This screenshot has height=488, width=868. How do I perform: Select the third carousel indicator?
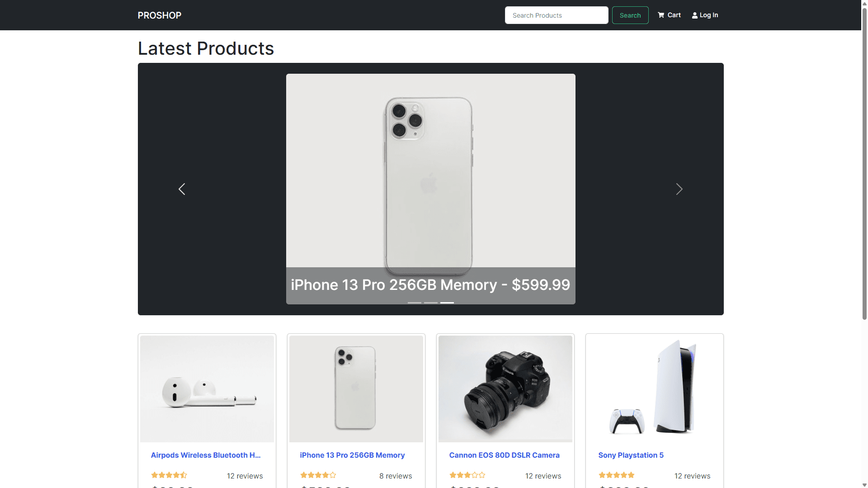point(447,303)
